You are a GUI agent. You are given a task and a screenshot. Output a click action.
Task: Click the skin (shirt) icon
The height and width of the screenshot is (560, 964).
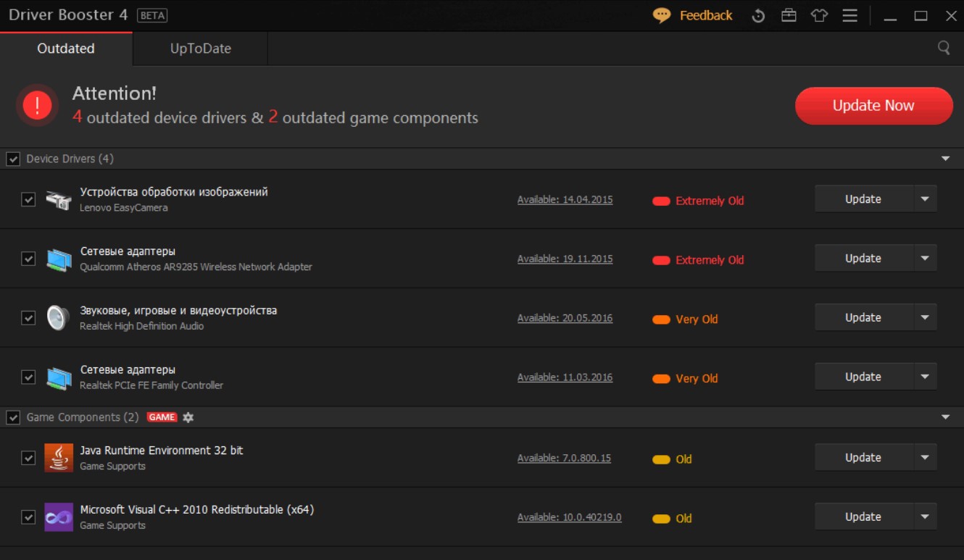[819, 16]
